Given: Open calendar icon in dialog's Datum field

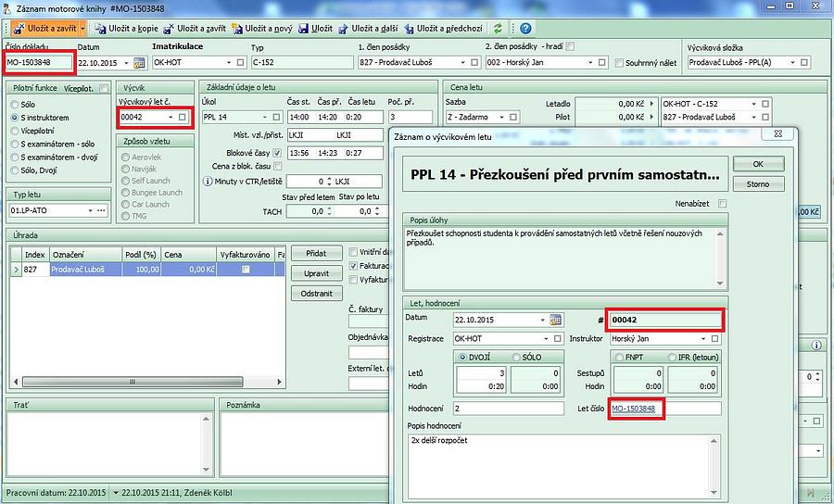Looking at the screenshot, I should (555, 320).
